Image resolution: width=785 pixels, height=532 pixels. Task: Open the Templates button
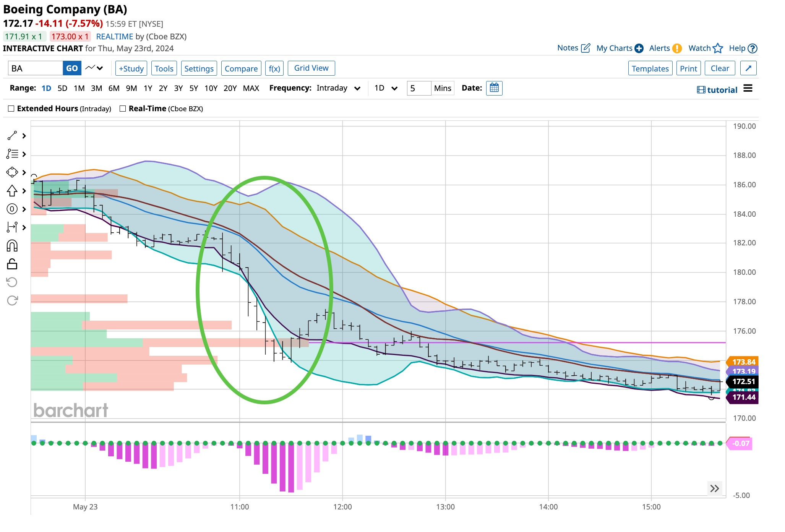point(650,68)
